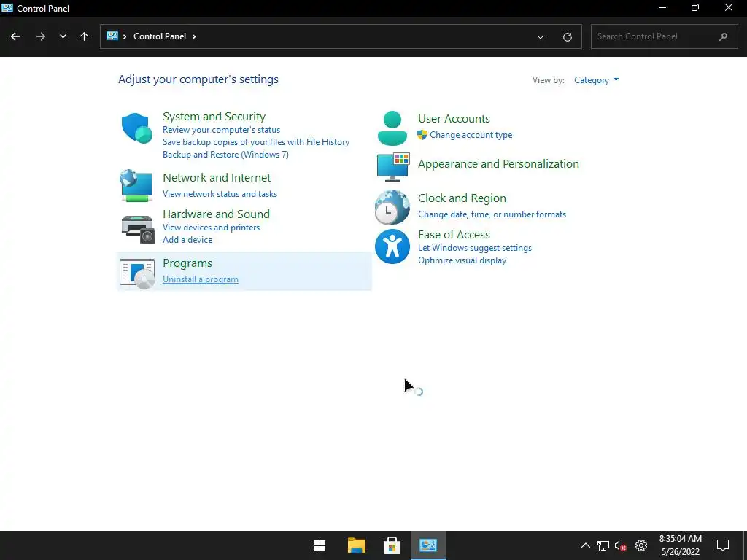Screen dimensions: 747x560
Task: Expand chevron after Control Panel breadcrumb
Action: pos(194,36)
